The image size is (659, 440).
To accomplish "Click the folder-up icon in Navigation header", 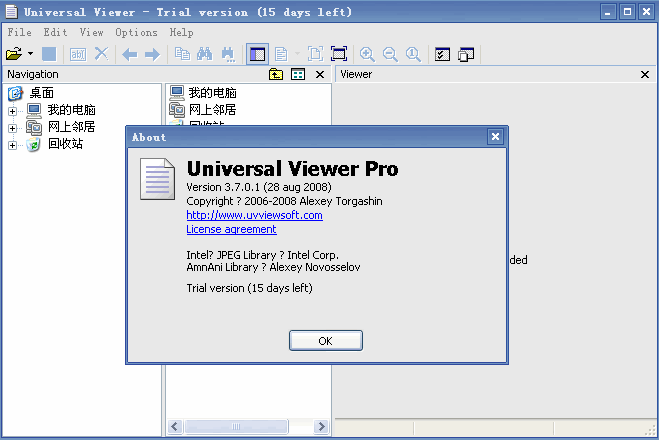I will point(276,74).
